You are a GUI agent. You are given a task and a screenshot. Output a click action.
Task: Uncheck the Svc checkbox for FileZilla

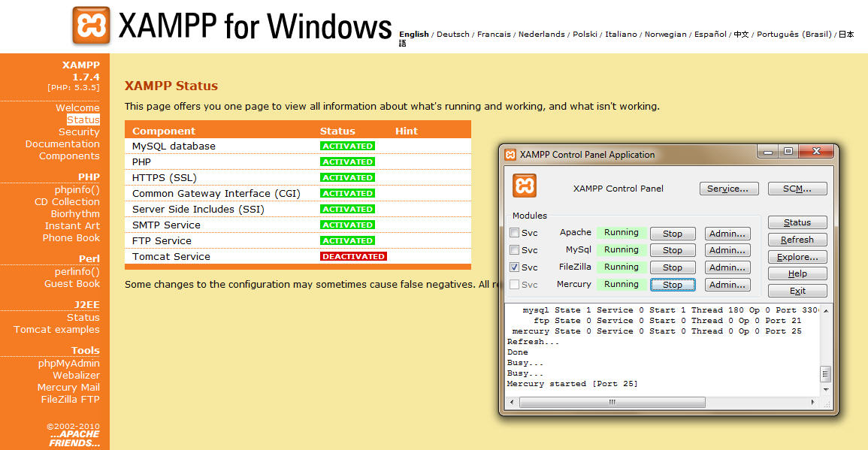(516, 267)
